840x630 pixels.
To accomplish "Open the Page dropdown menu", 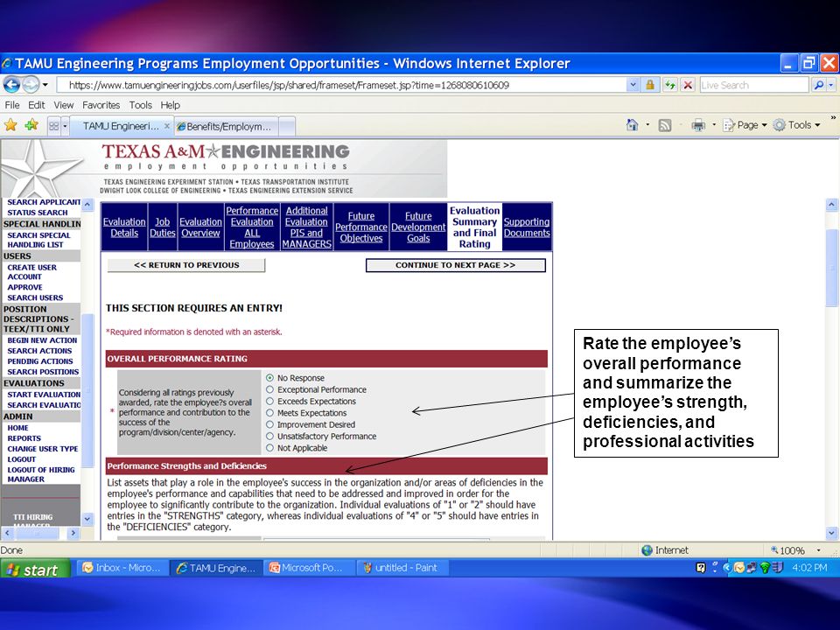I will (745, 125).
